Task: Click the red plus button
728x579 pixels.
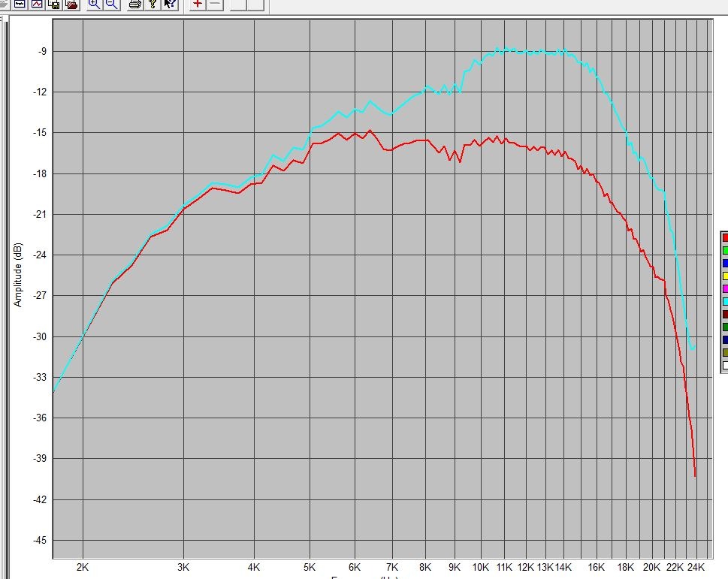Action: pos(198,4)
